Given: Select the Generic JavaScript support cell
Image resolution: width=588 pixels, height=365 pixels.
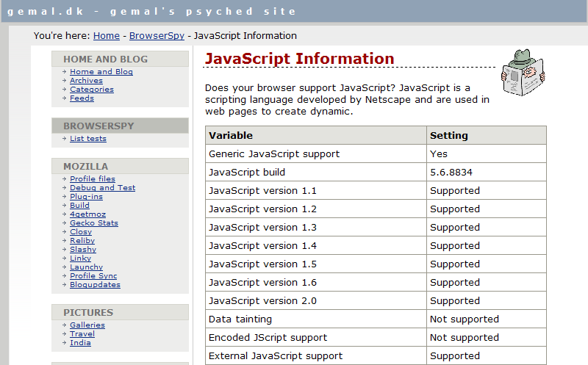Looking at the screenshot, I should click(316, 153).
